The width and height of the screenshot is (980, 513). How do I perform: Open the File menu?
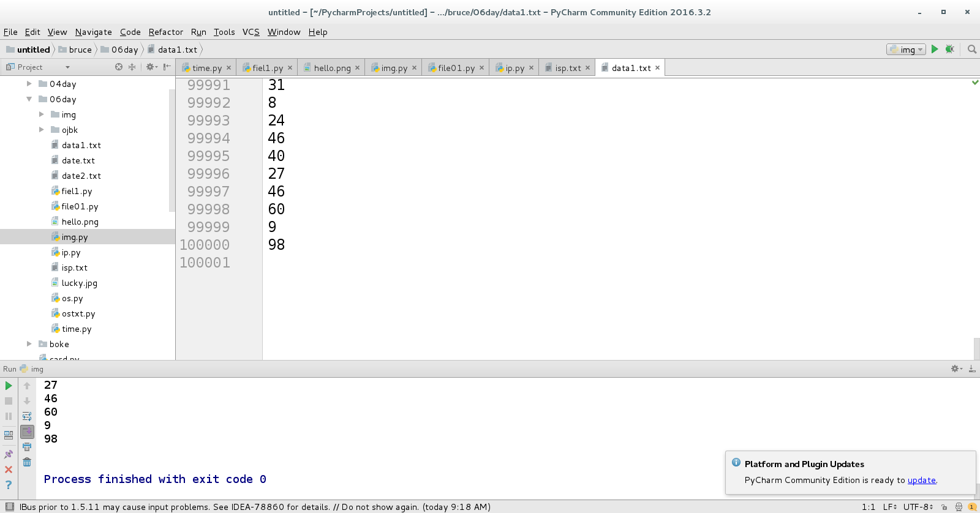click(10, 32)
